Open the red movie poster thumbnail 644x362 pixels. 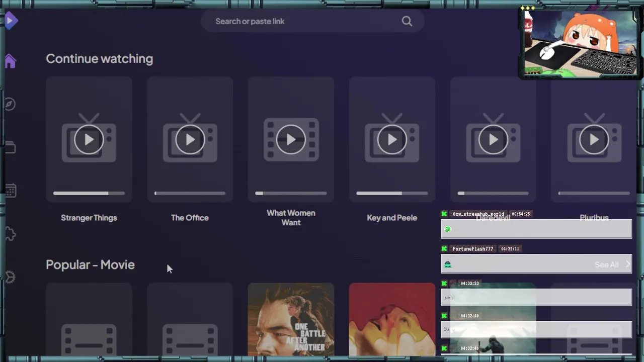(x=392, y=320)
